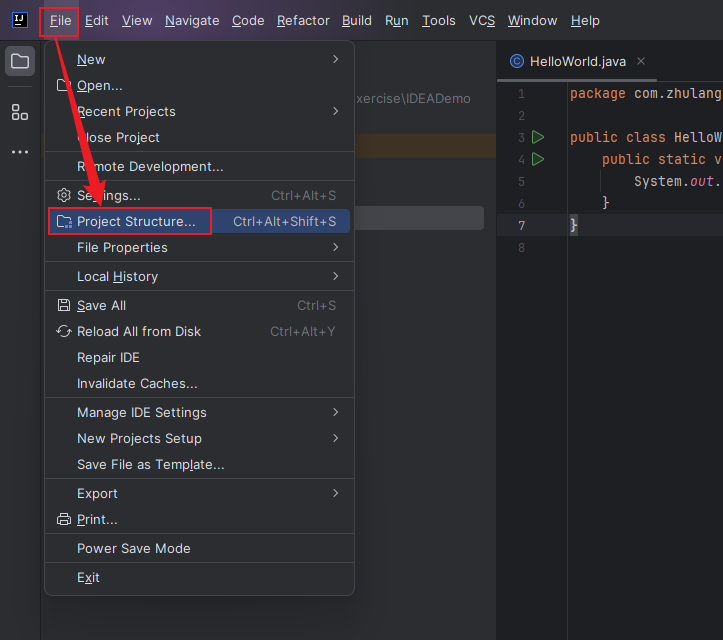Open the Project tool window folder icon

pyautogui.click(x=20, y=62)
